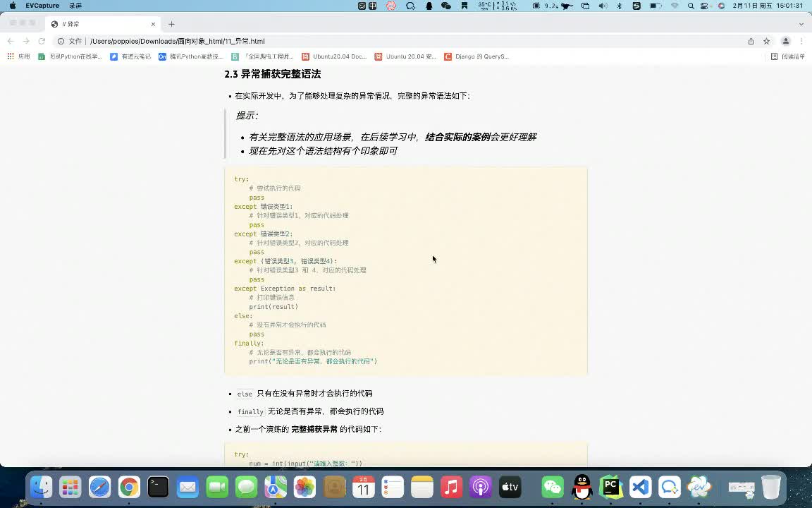Click the 2.3 异常捕获完整语法 heading
The image size is (812, 508).
point(273,74)
